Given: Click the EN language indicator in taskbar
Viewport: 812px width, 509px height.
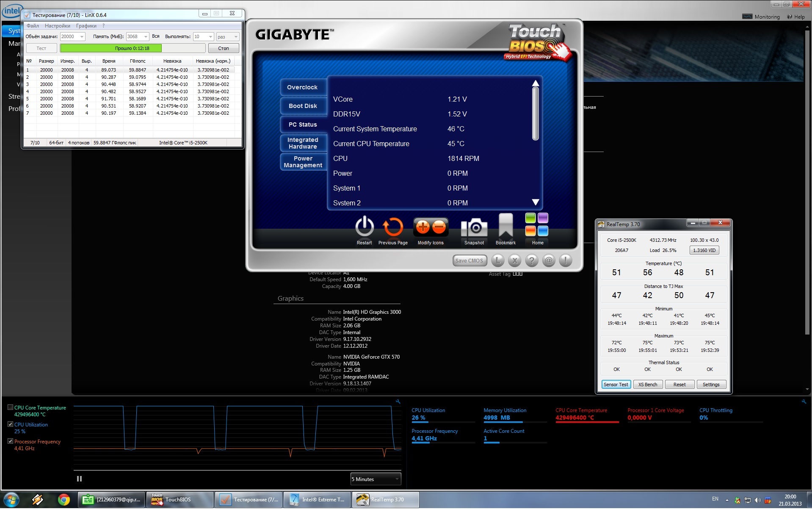Looking at the screenshot, I should coord(715,499).
